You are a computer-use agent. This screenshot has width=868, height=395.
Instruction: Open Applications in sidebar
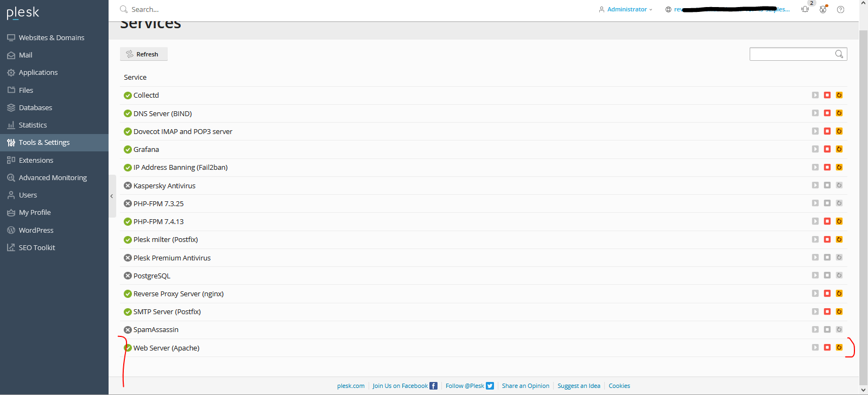(x=54, y=72)
